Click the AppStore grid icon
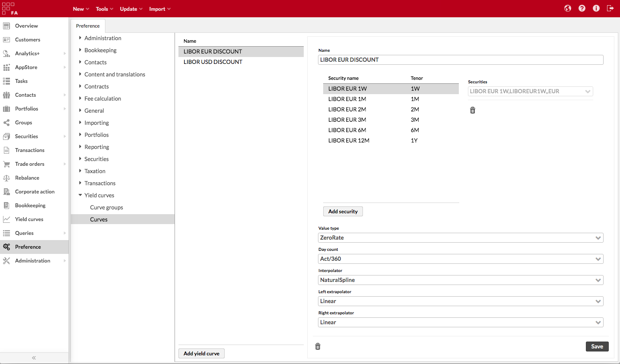 6,67
